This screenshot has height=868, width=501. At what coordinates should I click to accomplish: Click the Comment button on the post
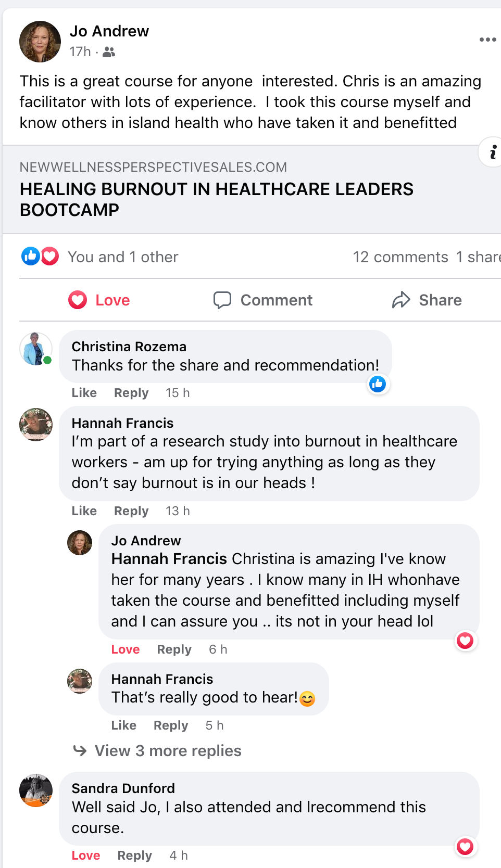point(263,300)
